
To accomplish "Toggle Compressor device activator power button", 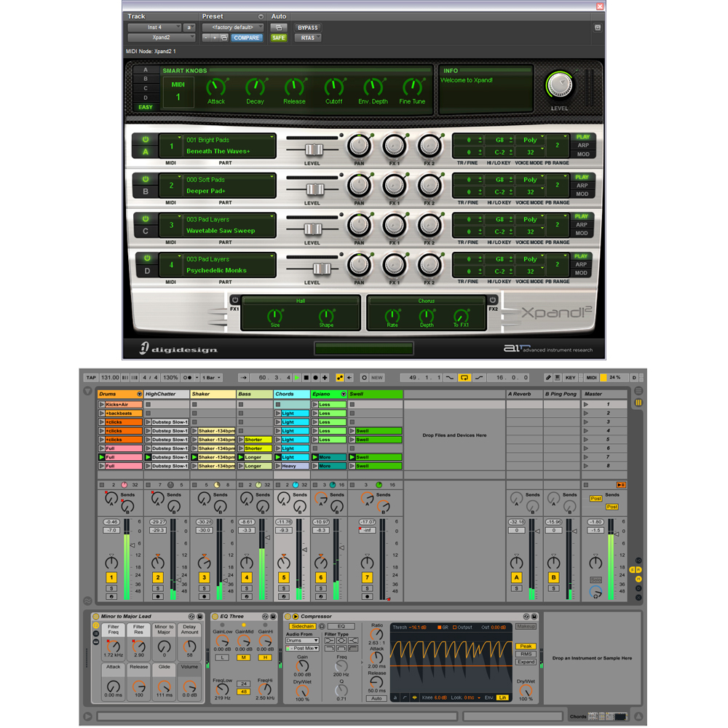I will [288, 617].
